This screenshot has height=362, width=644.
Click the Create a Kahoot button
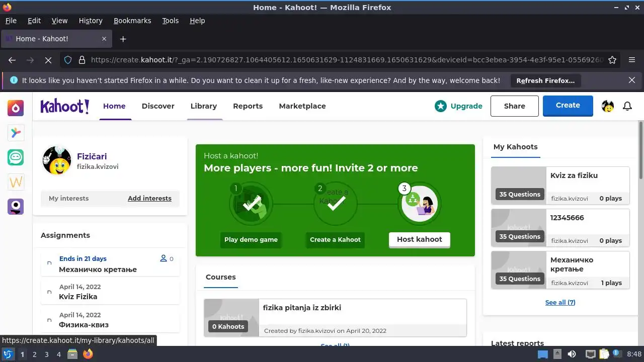tap(335, 240)
